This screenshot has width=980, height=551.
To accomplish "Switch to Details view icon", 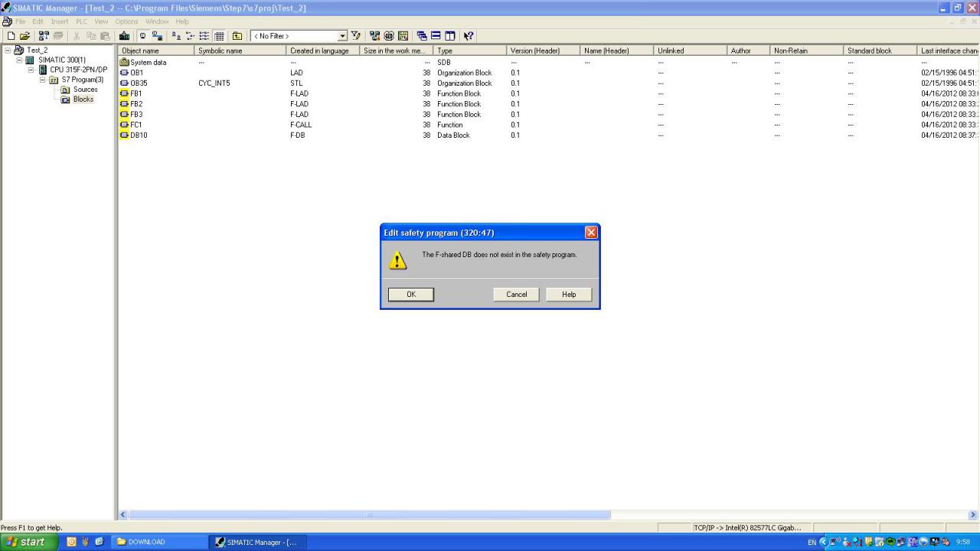I will click(219, 36).
